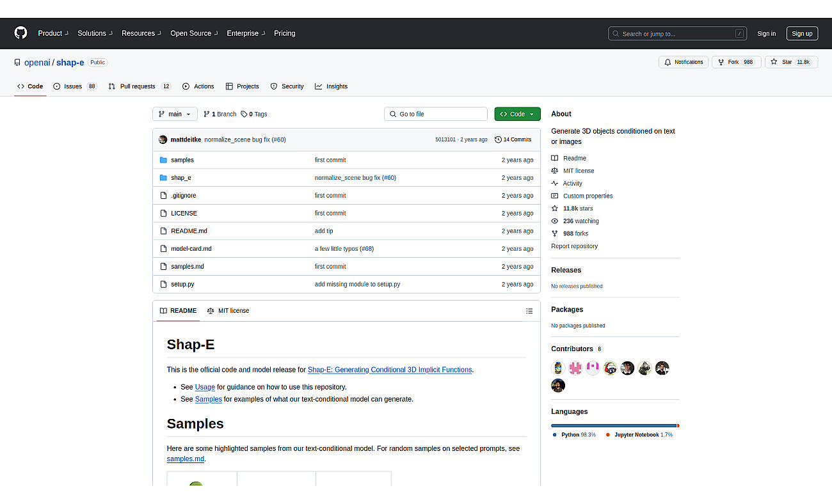Open Custom properties link
Screen dimensions: 832x504
pos(582,196)
